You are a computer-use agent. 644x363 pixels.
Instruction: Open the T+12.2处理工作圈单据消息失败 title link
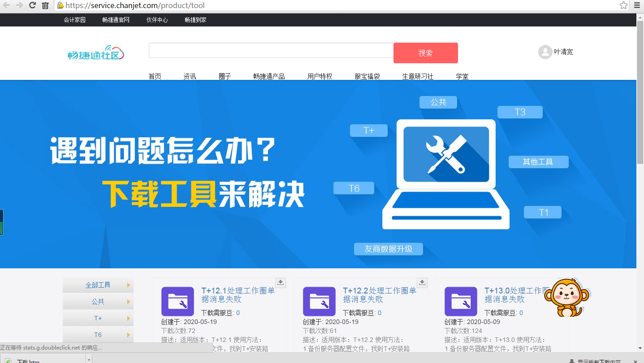(x=380, y=295)
